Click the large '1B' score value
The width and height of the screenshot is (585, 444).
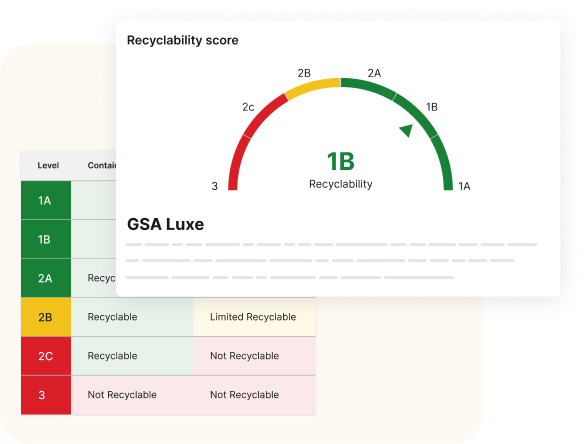341,162
